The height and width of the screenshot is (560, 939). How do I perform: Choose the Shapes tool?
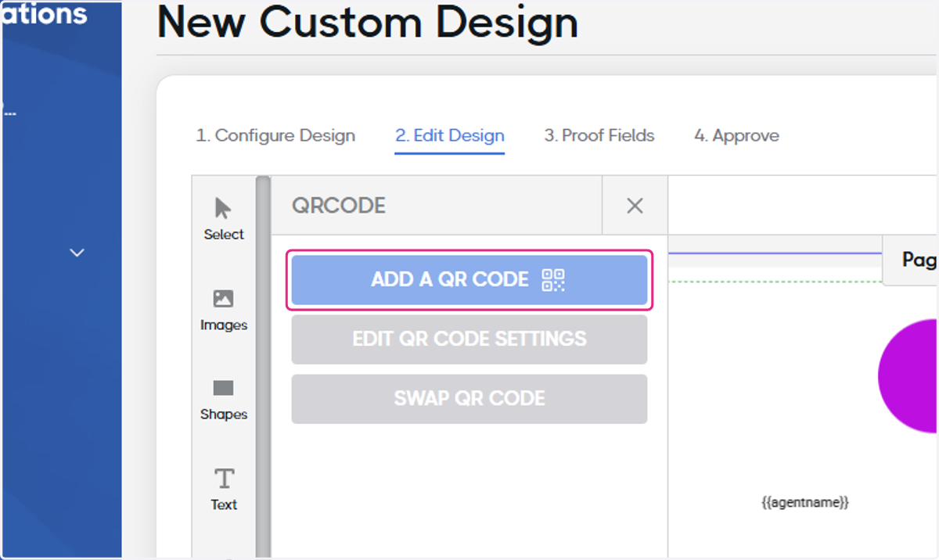click(x=224, y=400)
